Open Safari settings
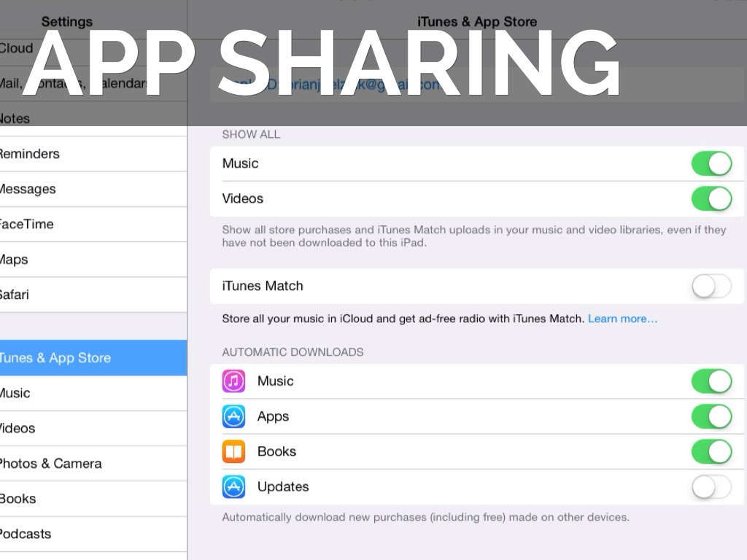Screen dimensions: 747x560 click(44, 295)
